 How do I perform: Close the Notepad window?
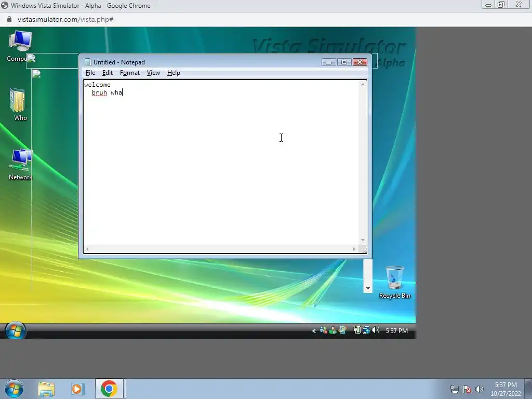(x=360, y=62)
